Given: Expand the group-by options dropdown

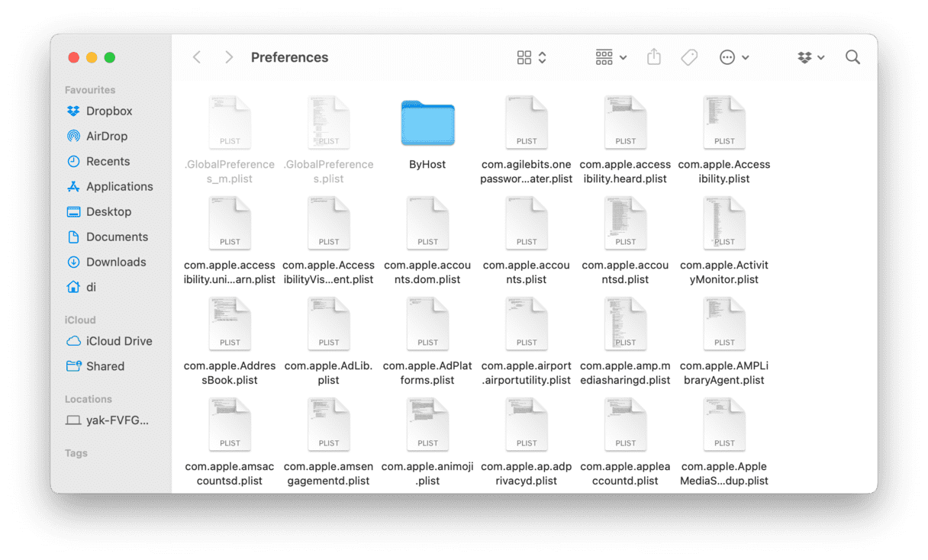Looking at the screenshot, I should (611, 57).
